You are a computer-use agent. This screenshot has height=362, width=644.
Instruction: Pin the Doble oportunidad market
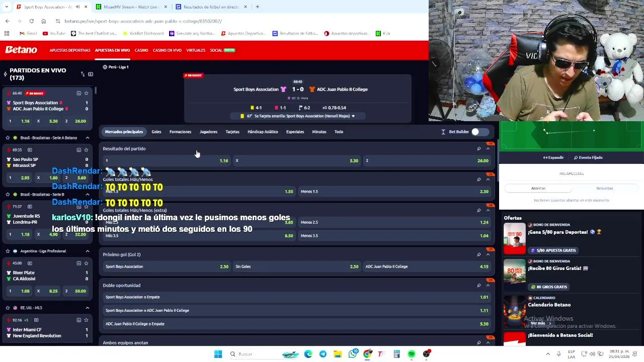(478, 286)
